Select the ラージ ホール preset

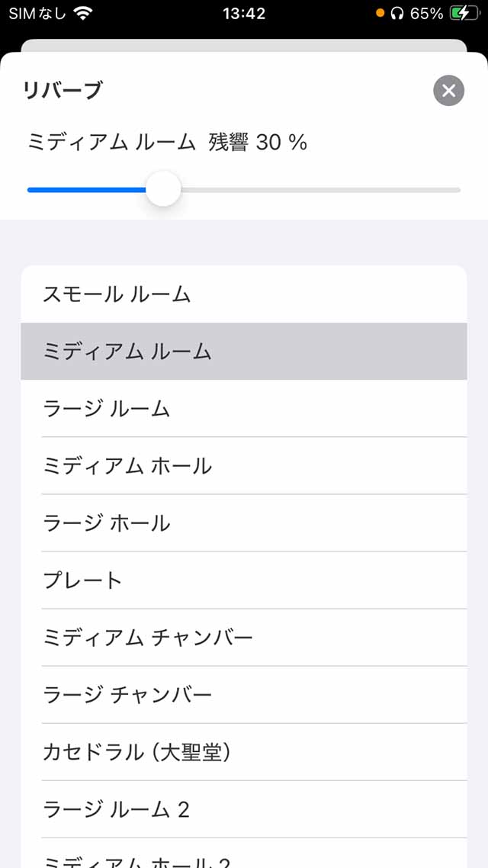pyautogui.click(x=244, y=522)
